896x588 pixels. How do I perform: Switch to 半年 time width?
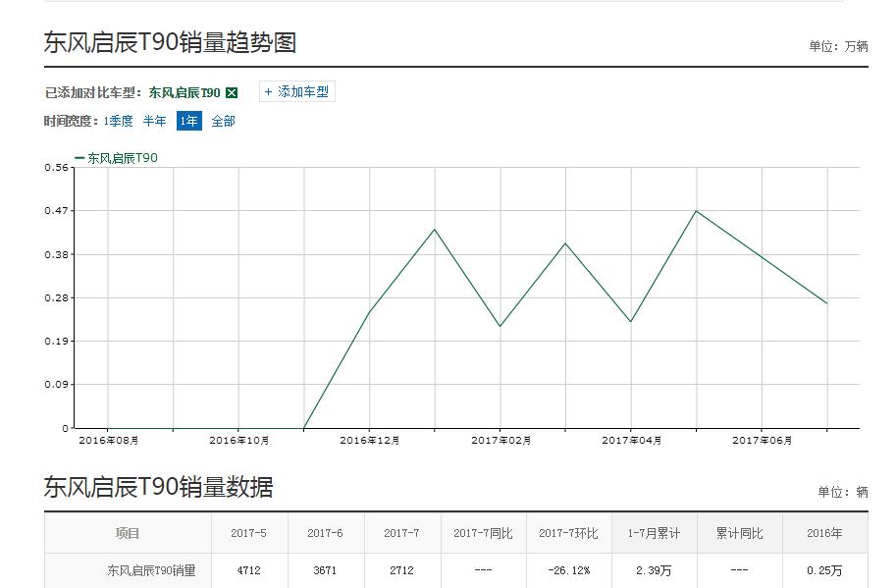point(153,122)
